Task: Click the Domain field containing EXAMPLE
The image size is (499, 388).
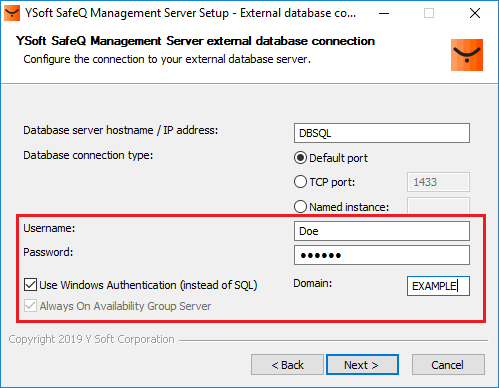Action: pos(438,286)
